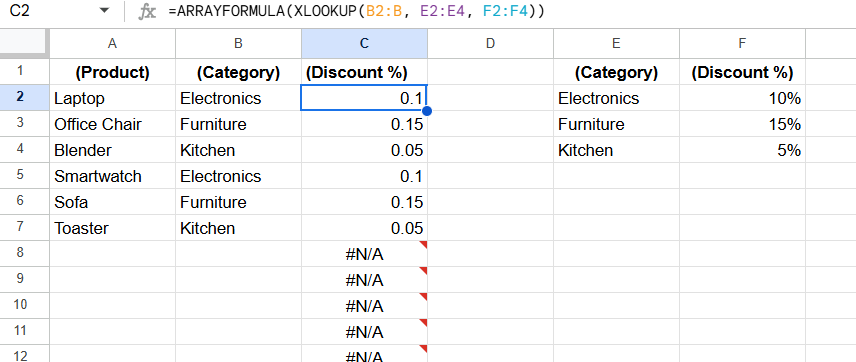
Task: Select the Smartwatch product cell
Action: click(112, 176)
